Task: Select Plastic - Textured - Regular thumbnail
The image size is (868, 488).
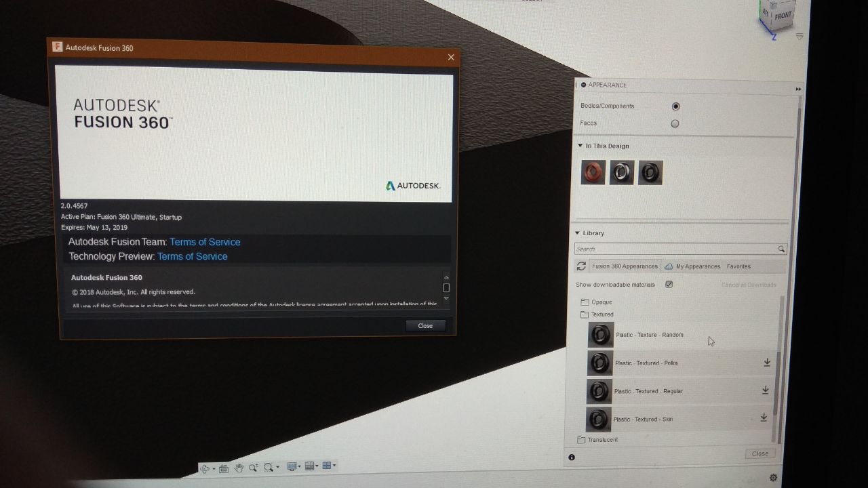Action: [599, 391]
